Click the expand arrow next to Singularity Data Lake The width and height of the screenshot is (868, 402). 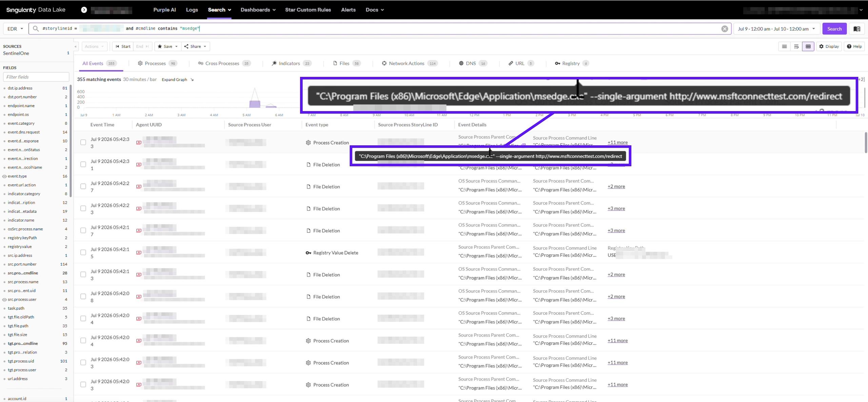(x=84, y=10)
